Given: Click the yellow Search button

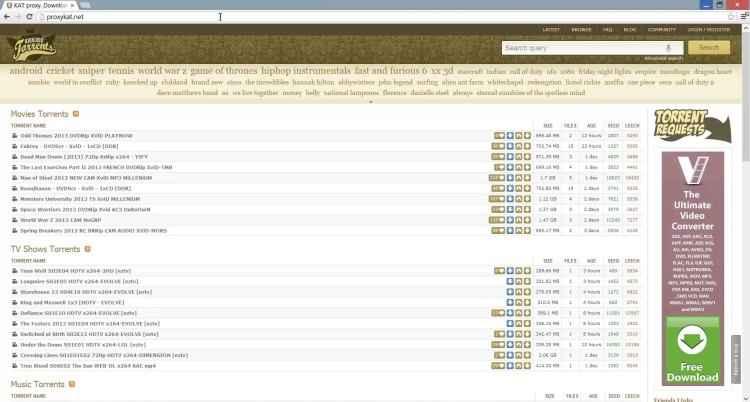Looking at the screenshot, I should pos(709,48).
